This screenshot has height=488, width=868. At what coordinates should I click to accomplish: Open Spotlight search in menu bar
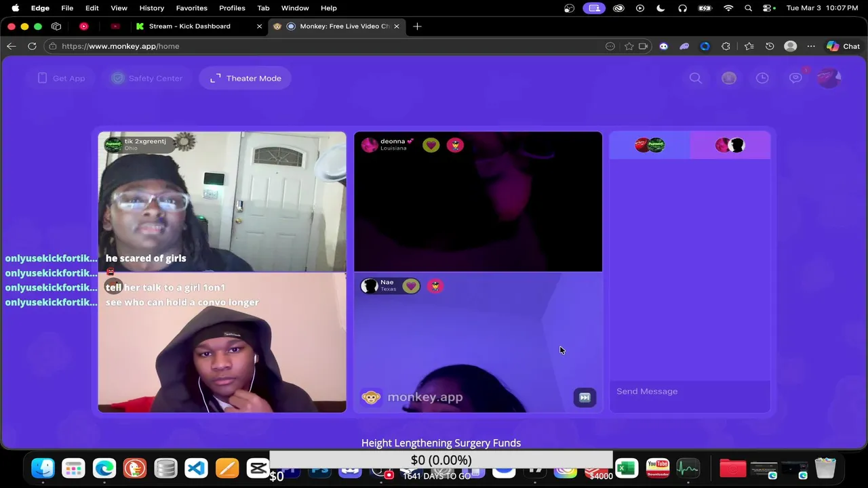click(x=749, y=8)
